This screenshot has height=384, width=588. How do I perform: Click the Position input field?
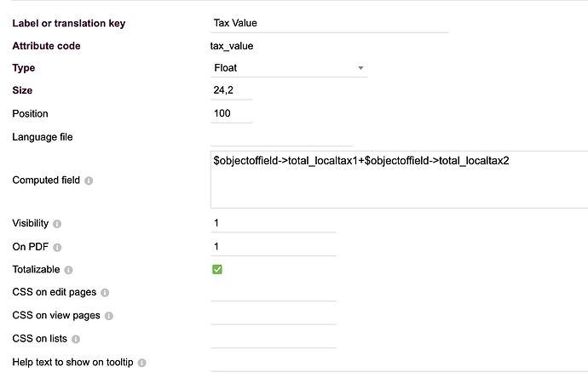(x=231, y=112)
